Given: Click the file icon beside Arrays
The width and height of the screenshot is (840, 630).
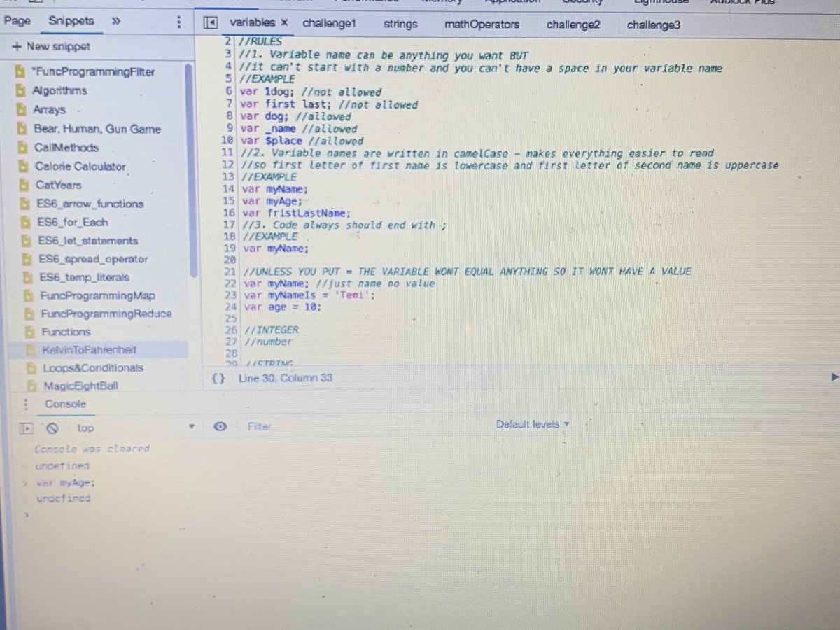Looking at the screenshot, I should [x=21, y=110].
